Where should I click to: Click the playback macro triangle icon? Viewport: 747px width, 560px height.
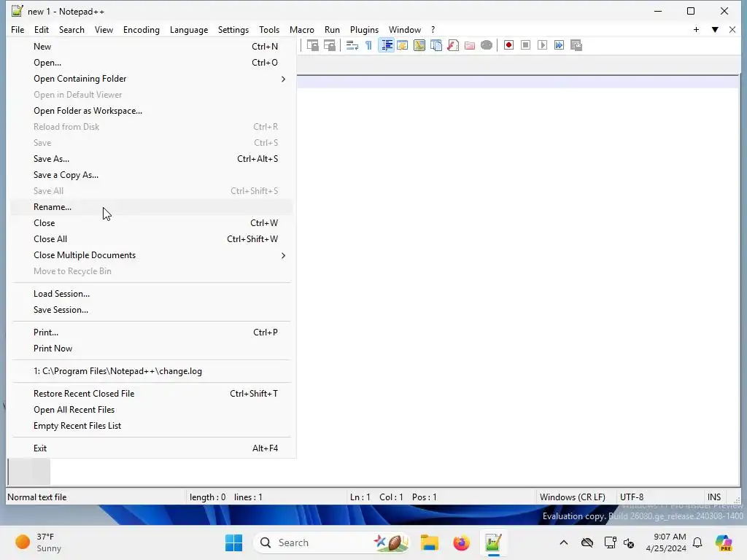point(542,45)
